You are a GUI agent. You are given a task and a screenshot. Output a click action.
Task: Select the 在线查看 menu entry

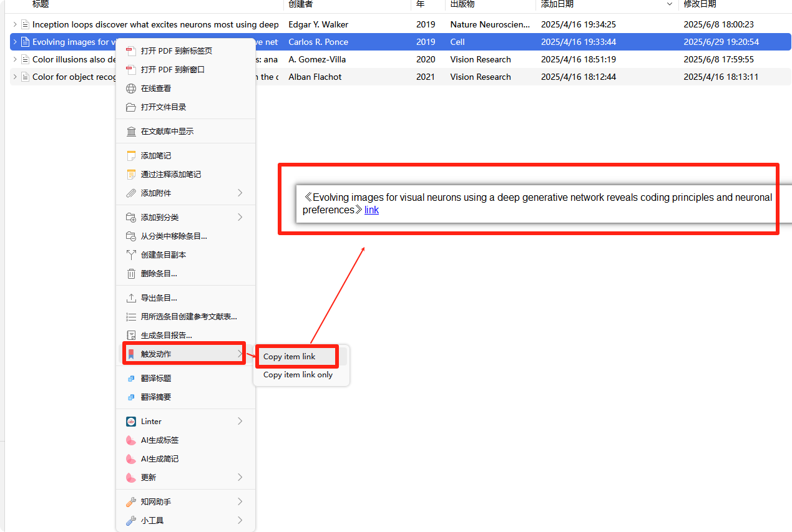[x=185, y=89]
